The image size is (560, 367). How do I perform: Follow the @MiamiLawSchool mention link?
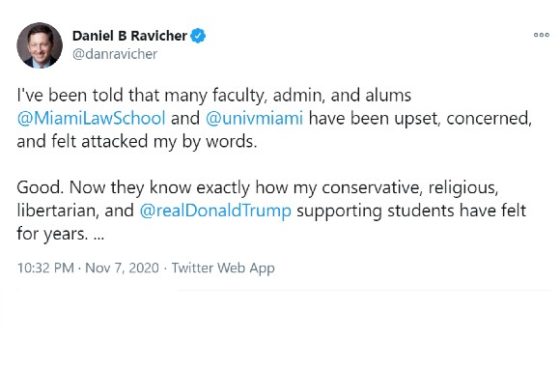click(x=91, y=118)
